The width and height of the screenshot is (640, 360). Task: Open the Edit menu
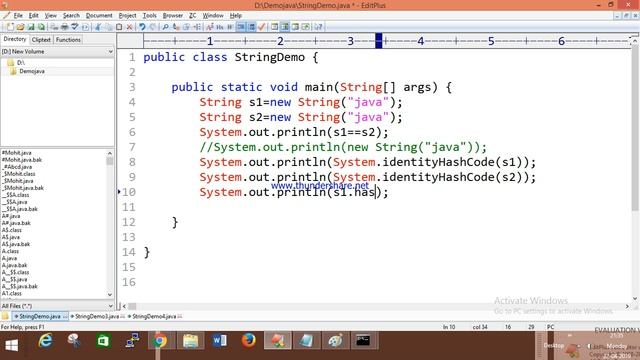pos(33,16)
